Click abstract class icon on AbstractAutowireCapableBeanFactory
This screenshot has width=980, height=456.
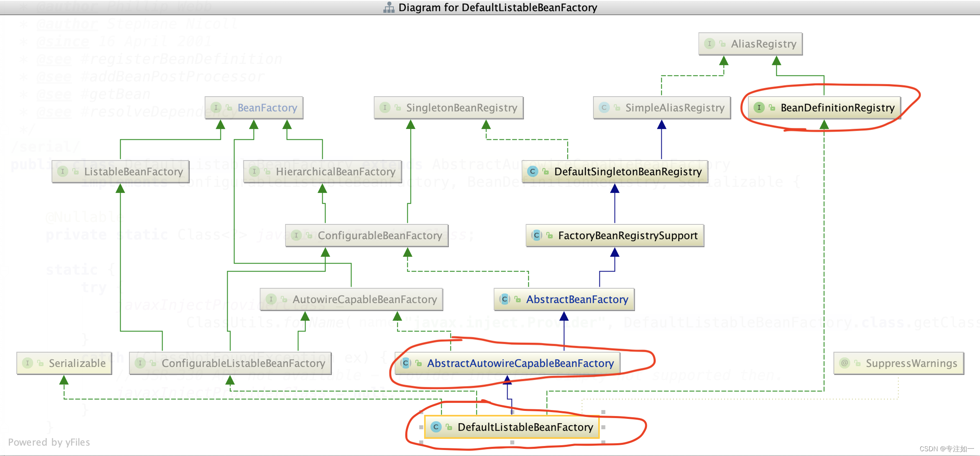click(x=406, y=363)
